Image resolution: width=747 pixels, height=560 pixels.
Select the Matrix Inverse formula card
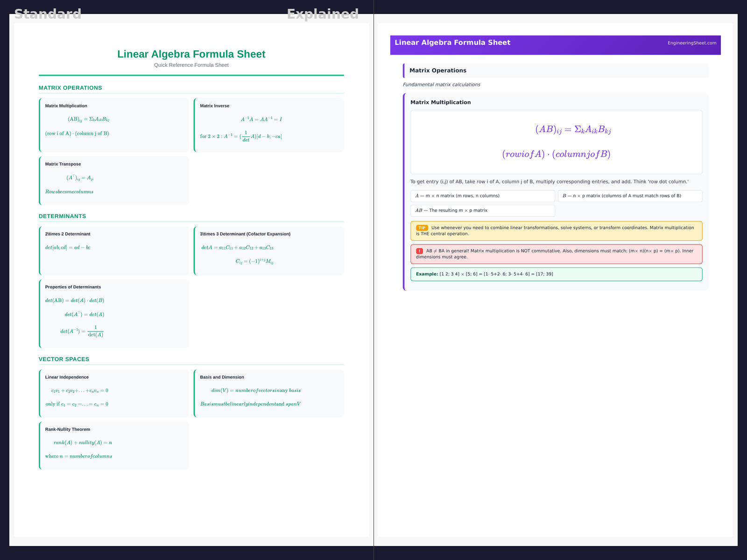(x=269, y=125)
